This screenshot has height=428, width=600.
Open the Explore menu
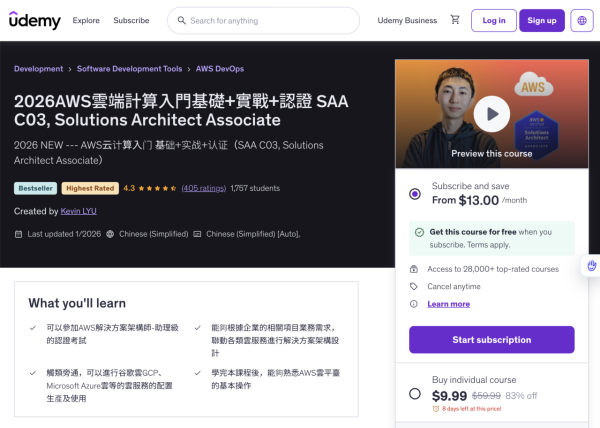click(x=86, y=20)
